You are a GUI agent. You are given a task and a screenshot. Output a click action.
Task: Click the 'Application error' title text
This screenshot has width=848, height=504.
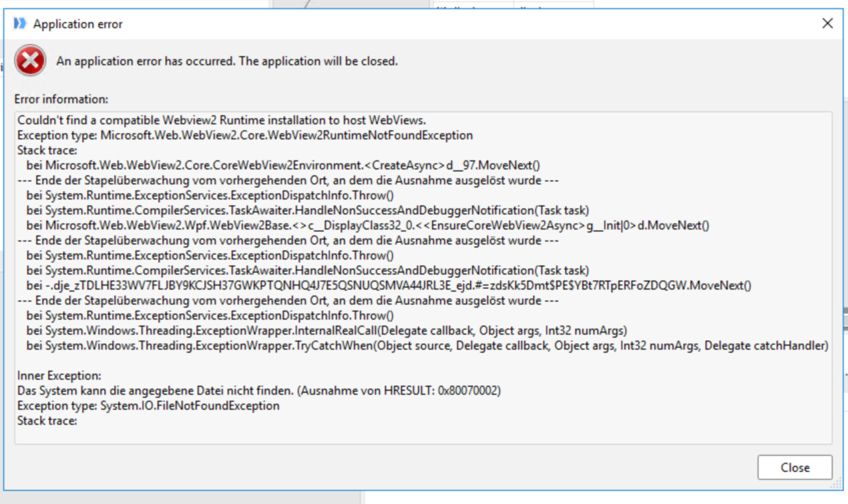(78, 24)
